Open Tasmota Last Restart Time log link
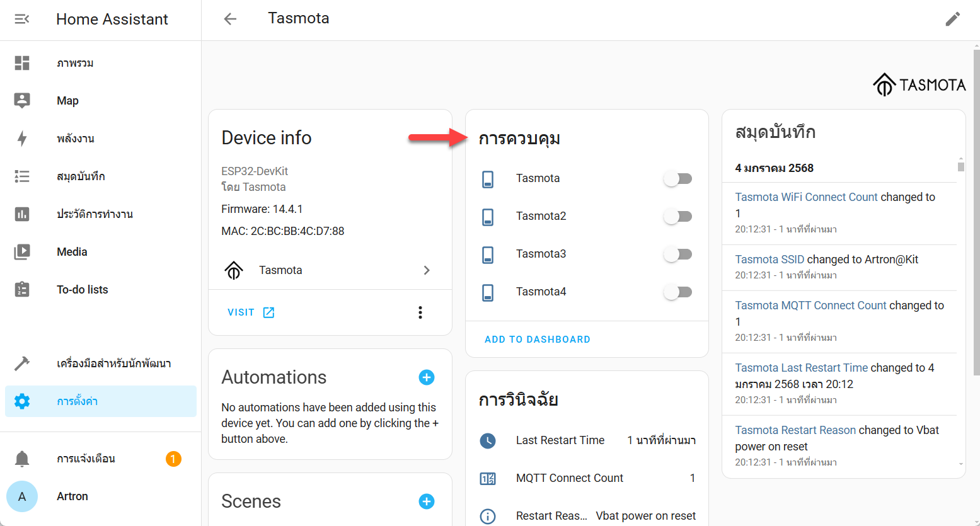This screenshot has height=526, width=980. pos(802,368)
